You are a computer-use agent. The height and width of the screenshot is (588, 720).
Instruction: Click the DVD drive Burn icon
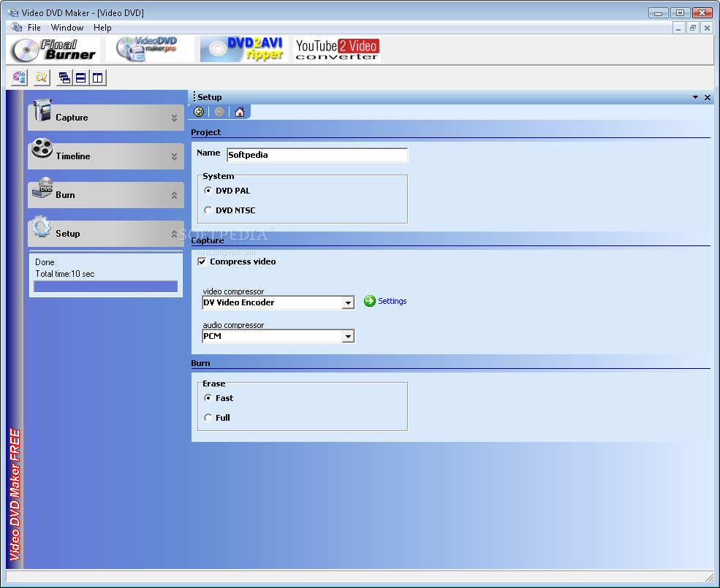coord(42,188)
